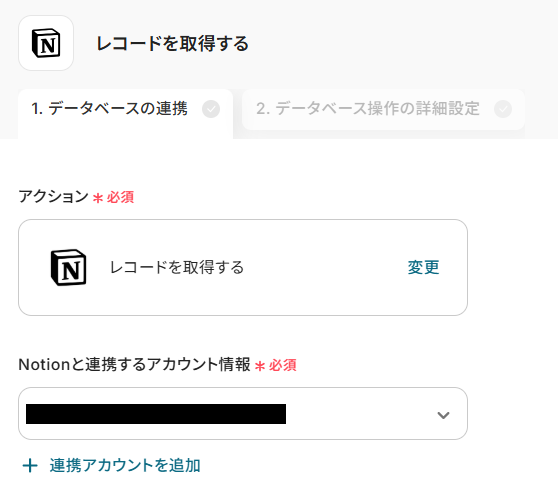Click 連携アカウントを追加 link
Screen dimensions: 558x494
(125, 466)
